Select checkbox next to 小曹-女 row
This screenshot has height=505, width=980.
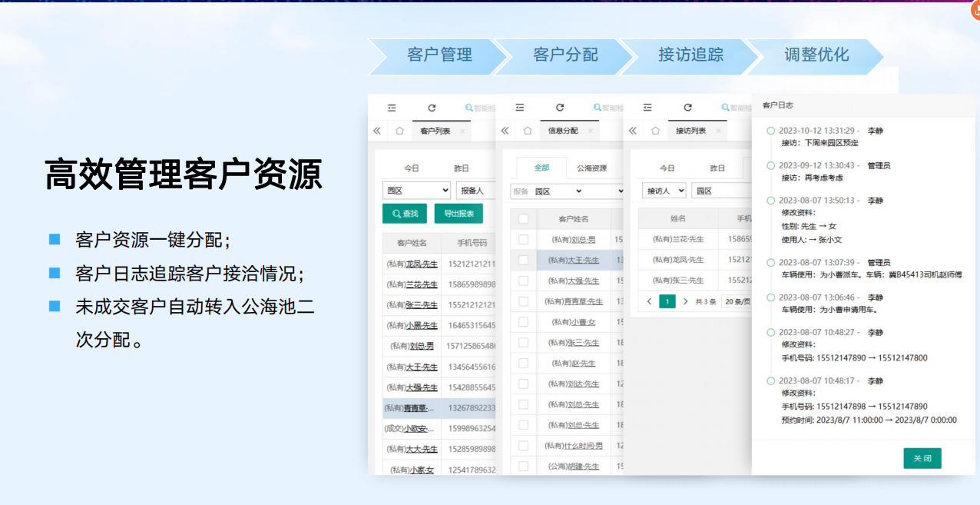click(x=524, y=322)
